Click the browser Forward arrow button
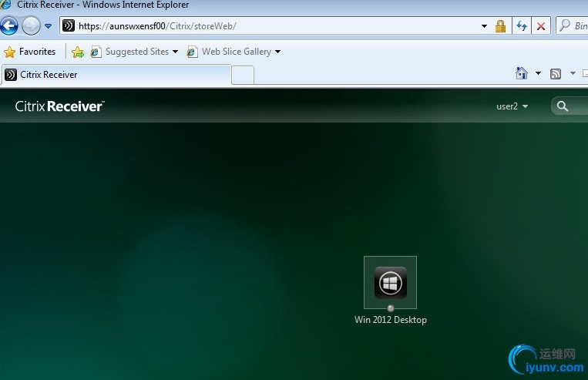 pyautogui.click(x=31, y=26)
